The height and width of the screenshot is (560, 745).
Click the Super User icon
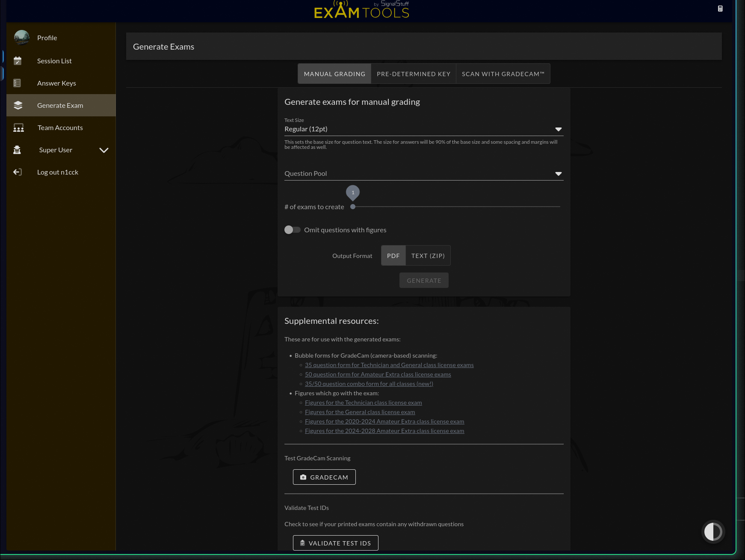coord(17,150)
